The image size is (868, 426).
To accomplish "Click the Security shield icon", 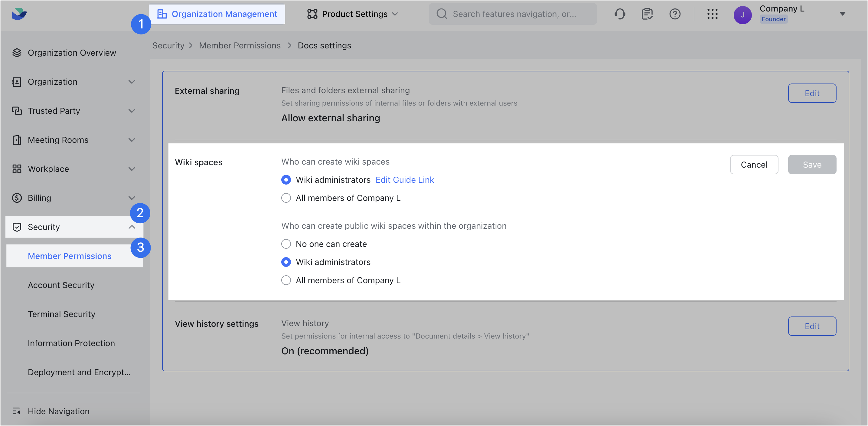I will click(17, 227).
